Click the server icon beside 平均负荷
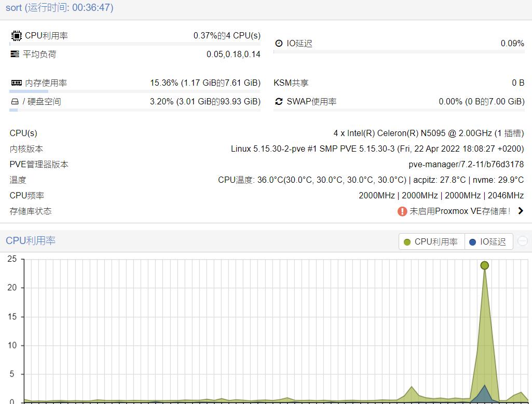Screen dimensions: 532x404 [15, 54]
